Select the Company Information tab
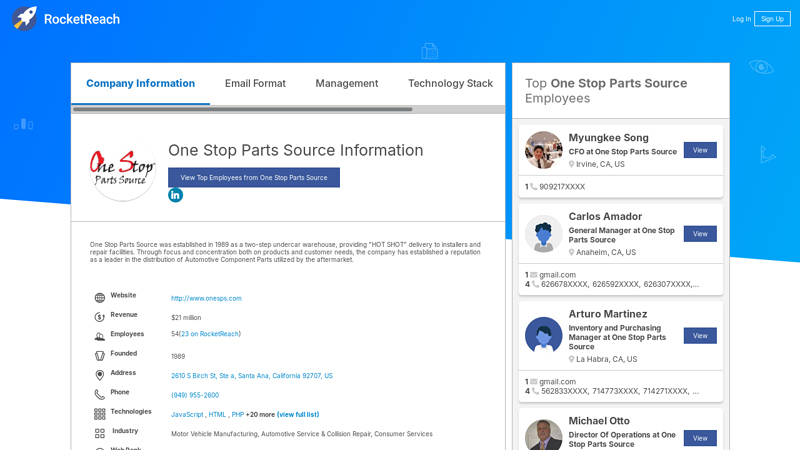 click(140, 83)
